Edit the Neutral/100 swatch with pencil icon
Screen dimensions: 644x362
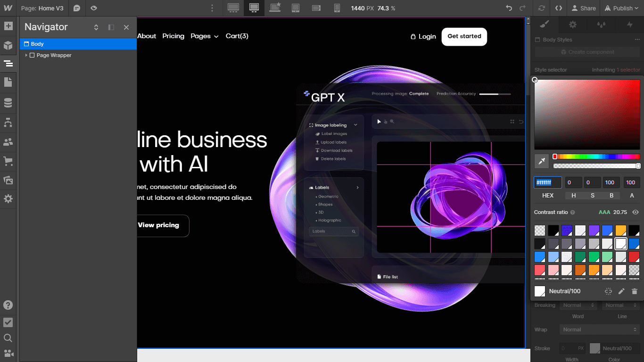pos(621,291)
